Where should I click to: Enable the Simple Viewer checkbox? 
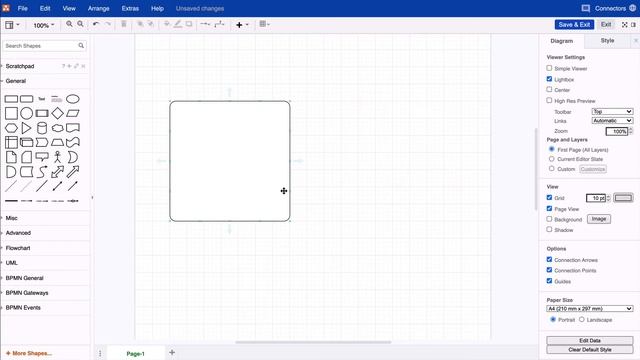pos(549,68)
